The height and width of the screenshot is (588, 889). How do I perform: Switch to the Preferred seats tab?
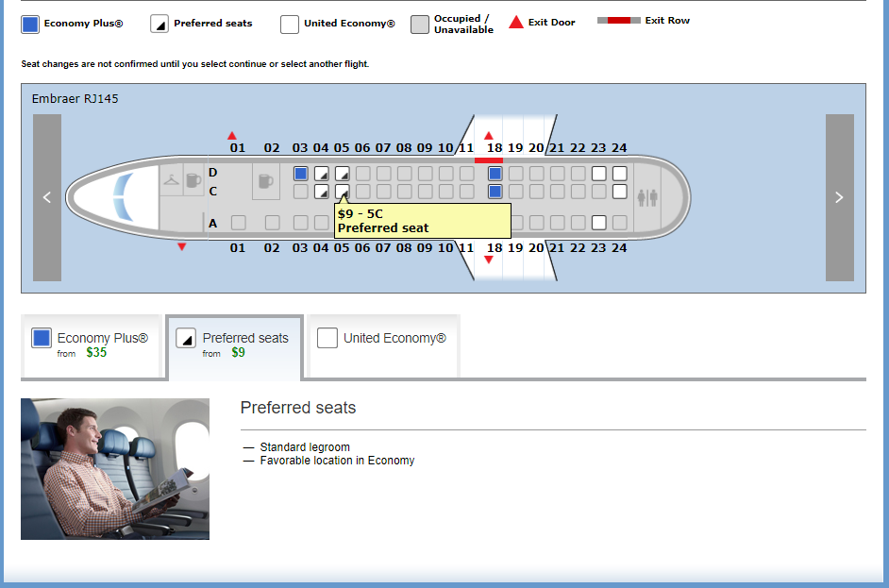[x=235, y=346]
